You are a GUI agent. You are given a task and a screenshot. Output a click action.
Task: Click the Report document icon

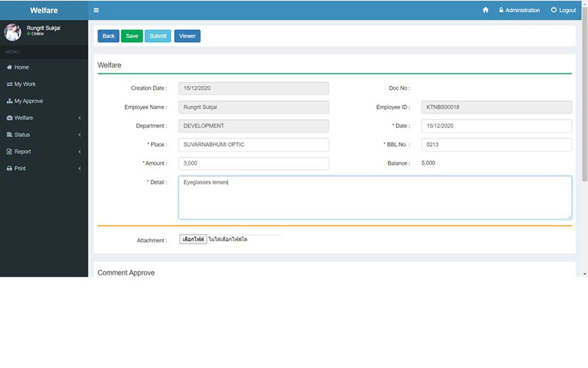click(10, 152)
